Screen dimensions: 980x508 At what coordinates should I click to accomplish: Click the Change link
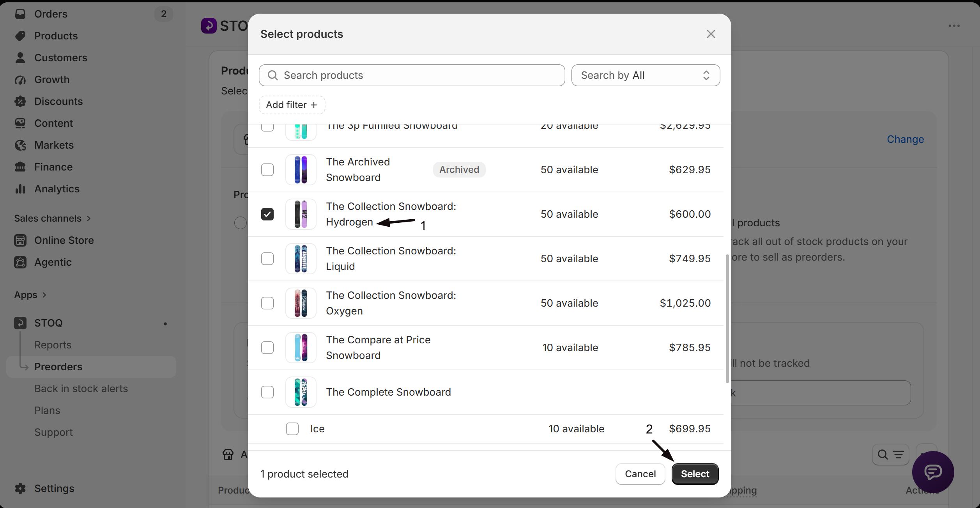click(905, 139)
